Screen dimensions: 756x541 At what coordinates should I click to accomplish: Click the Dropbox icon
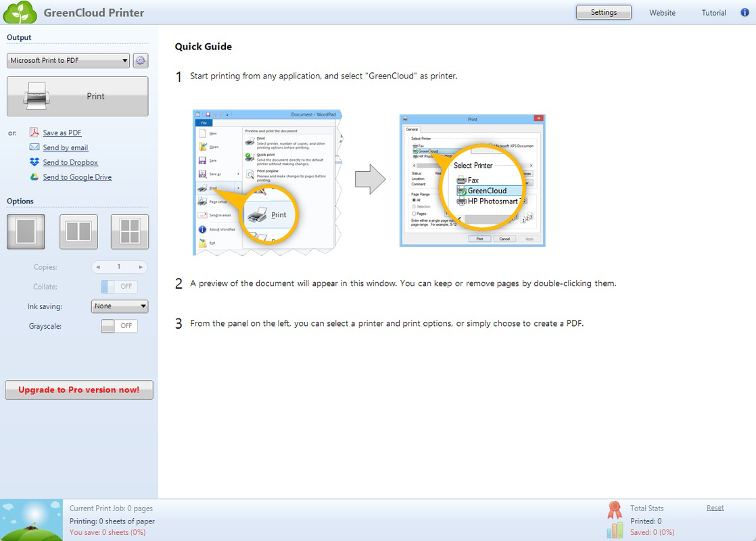(34, 162)
